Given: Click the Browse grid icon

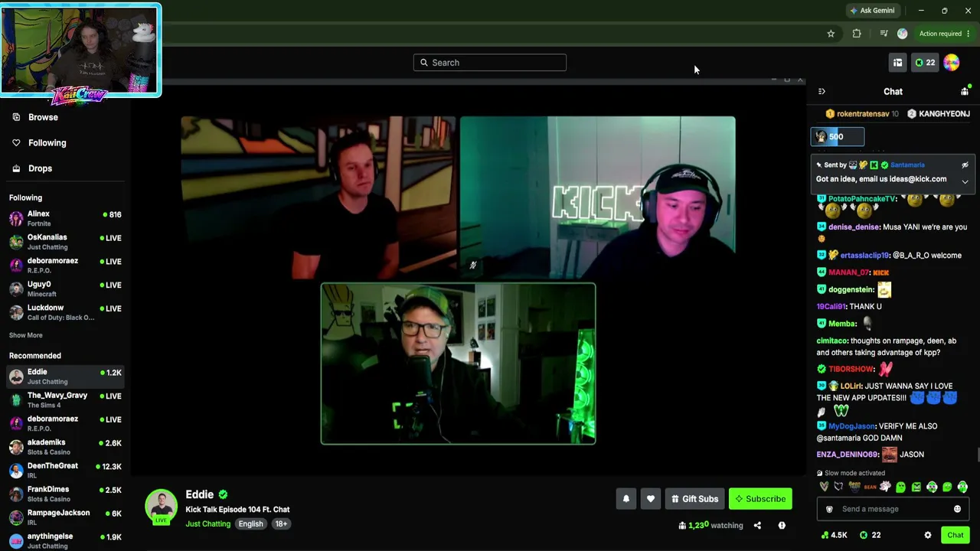Looking at the screenshot, I should 16,117.
